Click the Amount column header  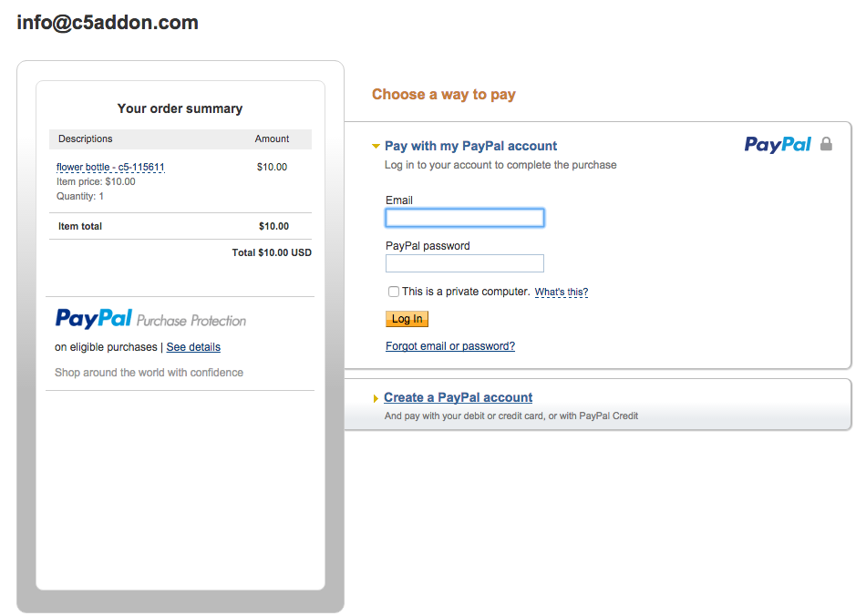point(272,139)
